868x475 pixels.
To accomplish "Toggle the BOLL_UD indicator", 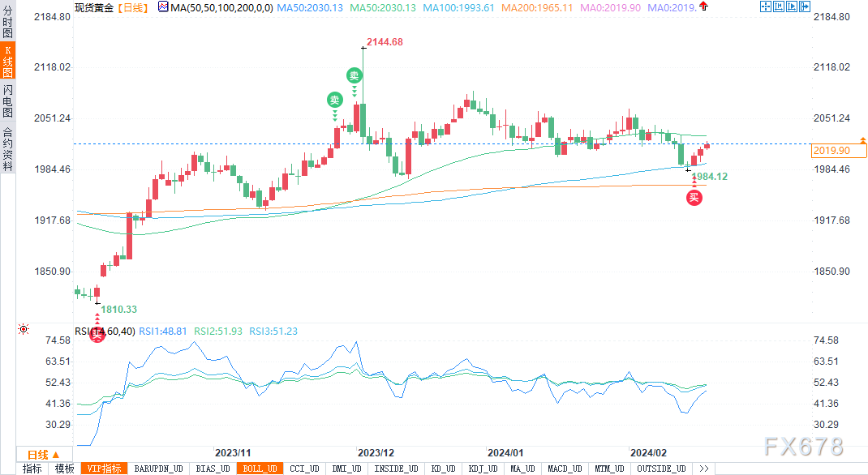I will (260, 469).
